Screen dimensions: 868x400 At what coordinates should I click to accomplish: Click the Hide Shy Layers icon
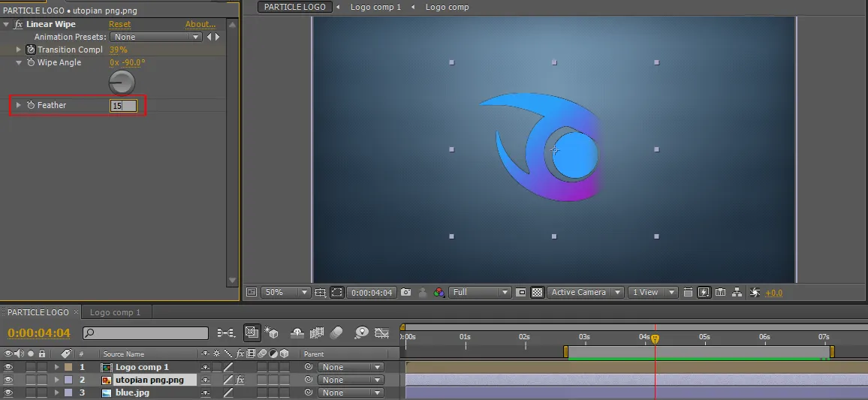point(297,332)
